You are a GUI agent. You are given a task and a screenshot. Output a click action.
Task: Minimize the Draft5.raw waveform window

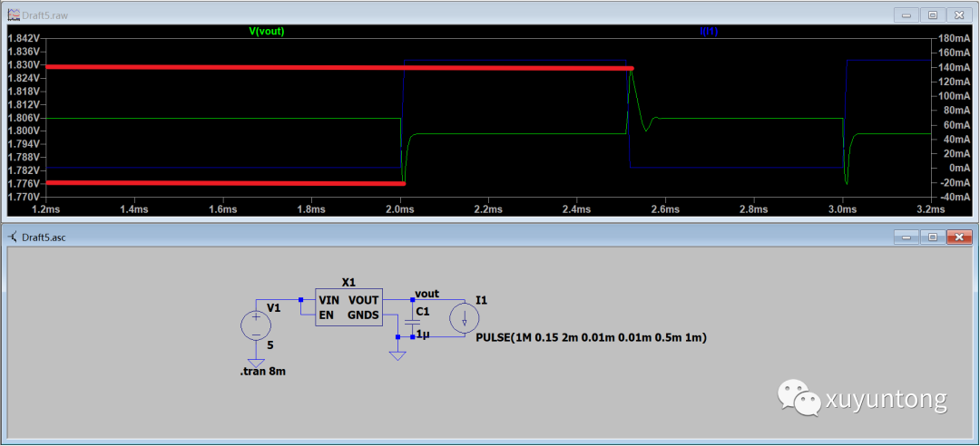pyautogui.click(x=906, y=15)
